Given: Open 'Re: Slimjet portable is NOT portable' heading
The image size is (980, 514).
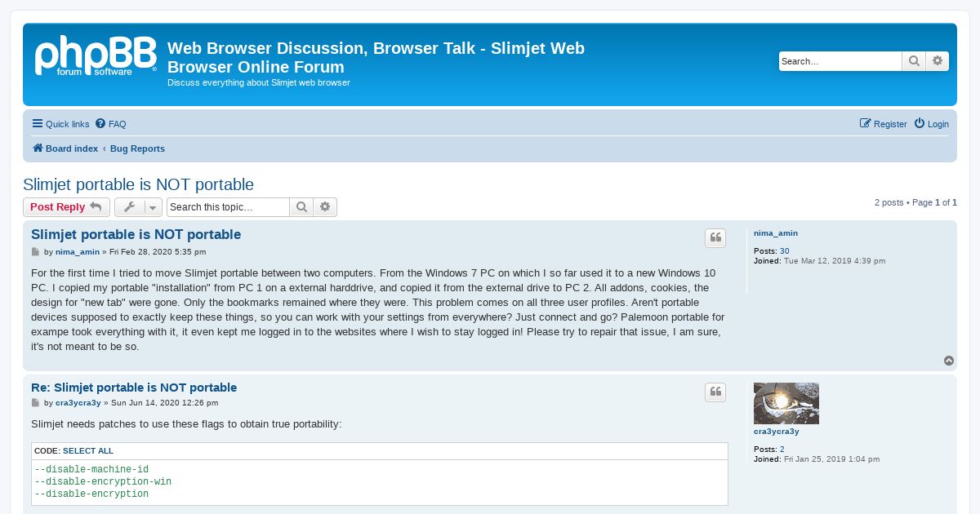Looking at the screenshot, I should coord(134,388).
